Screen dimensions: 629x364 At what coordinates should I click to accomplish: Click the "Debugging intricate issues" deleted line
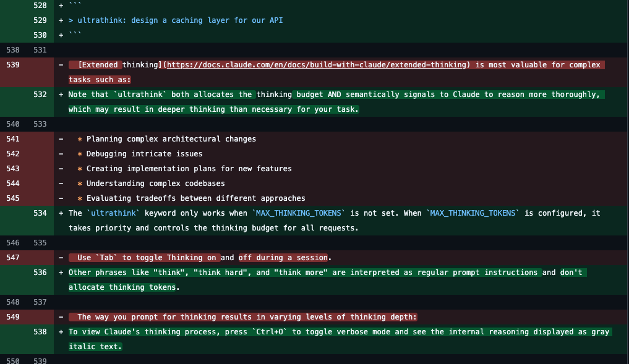click(x=144, y=154)
